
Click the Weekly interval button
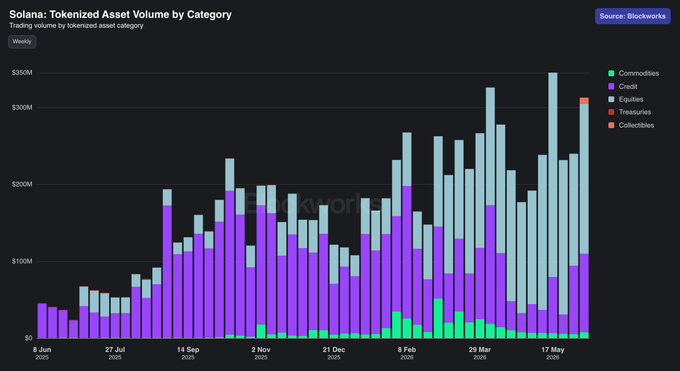click(22, 42)
